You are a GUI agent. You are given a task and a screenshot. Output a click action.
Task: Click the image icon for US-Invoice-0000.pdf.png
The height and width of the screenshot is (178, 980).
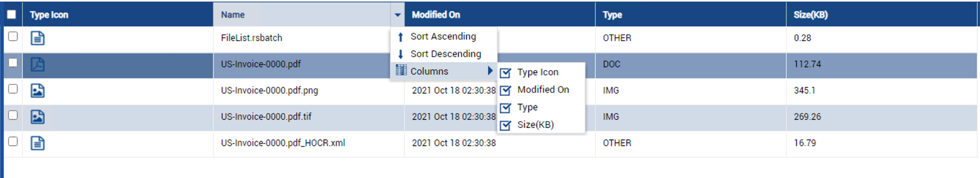coord(37,90)
